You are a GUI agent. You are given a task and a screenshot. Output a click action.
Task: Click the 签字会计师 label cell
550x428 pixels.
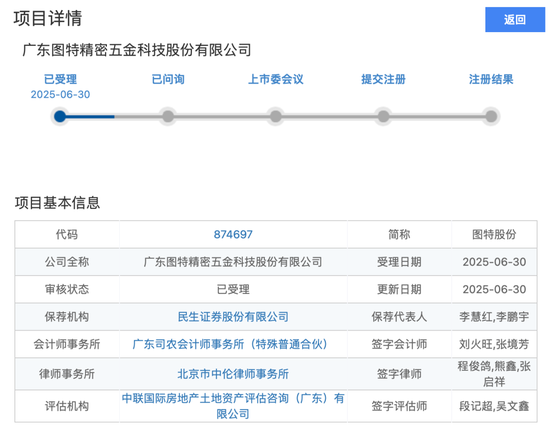399,344
